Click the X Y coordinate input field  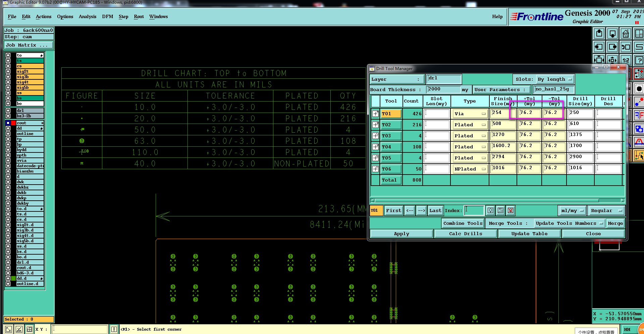coord(80,329)
